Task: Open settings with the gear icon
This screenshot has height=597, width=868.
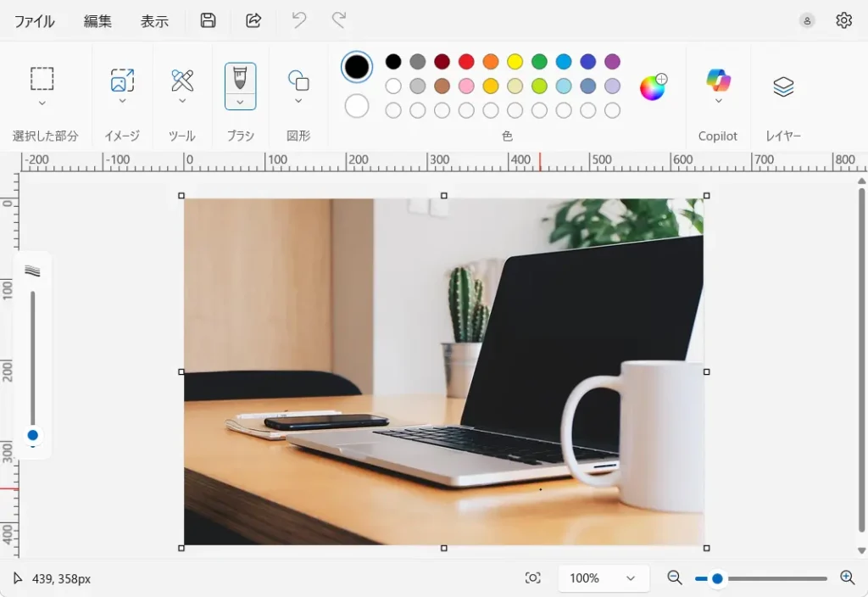Action: 843,20
